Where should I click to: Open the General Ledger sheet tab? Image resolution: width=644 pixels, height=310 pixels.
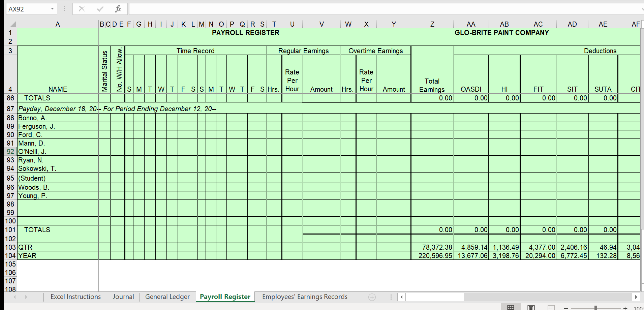(x=167, y=297)
